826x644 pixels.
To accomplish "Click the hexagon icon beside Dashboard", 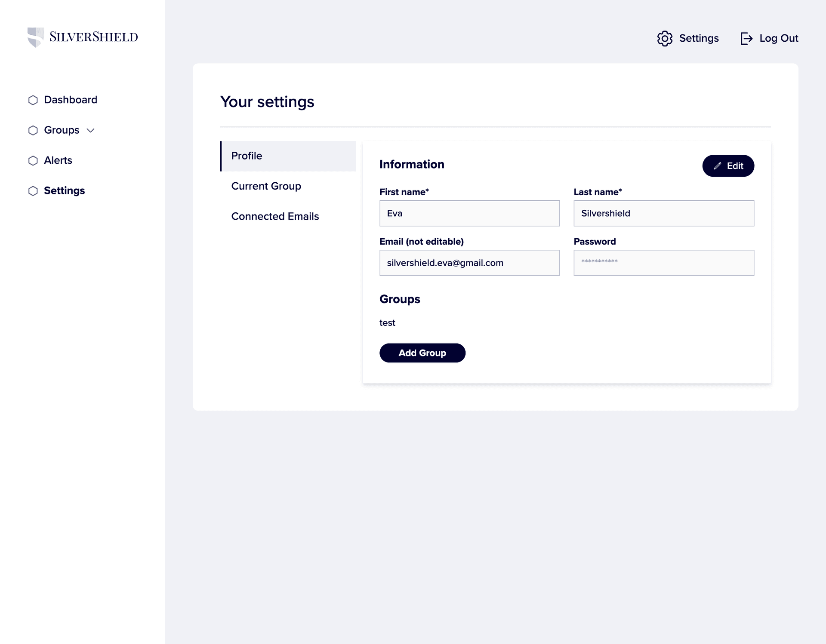I will click(x=33, y=100).
